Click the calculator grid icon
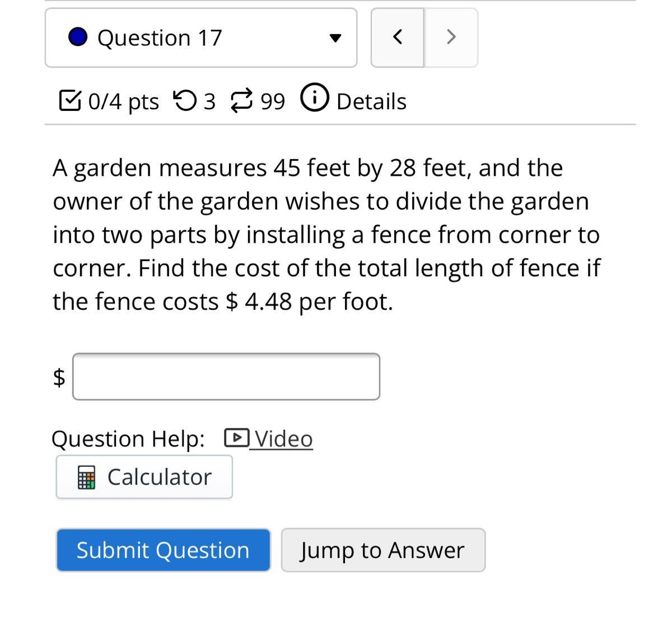 pyautogui.click(x=86, y=477)
